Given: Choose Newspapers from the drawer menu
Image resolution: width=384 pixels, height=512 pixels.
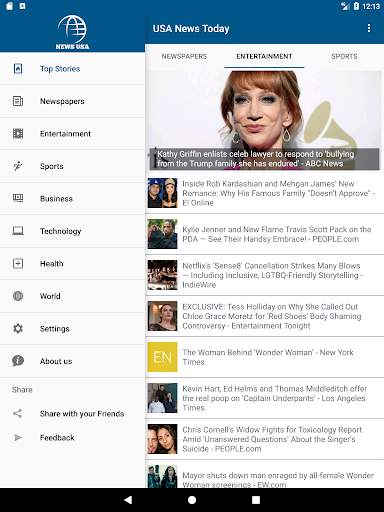Looking at the screenshot, I should (62, 101).
